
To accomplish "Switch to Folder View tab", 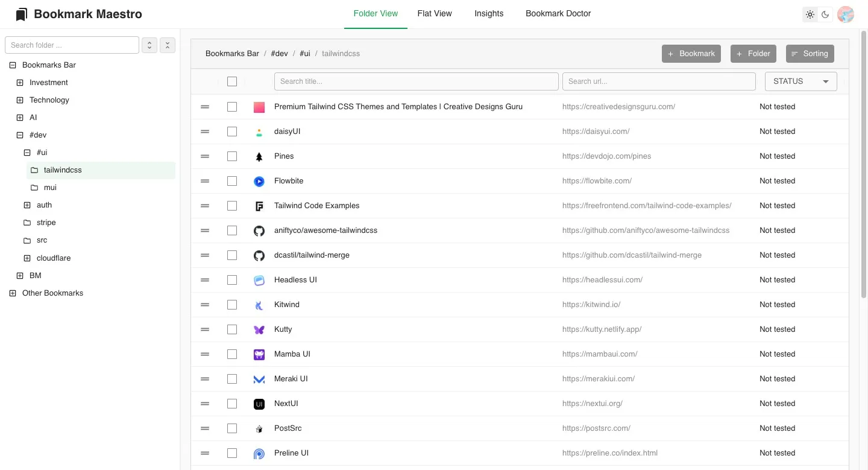I will point(376,14).
